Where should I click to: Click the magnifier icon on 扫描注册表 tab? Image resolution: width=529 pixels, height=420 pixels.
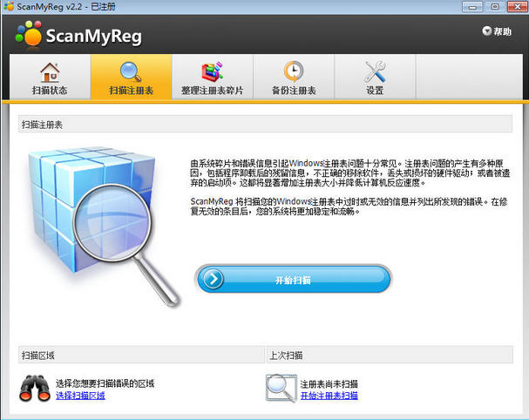click(x=131, y=71)
